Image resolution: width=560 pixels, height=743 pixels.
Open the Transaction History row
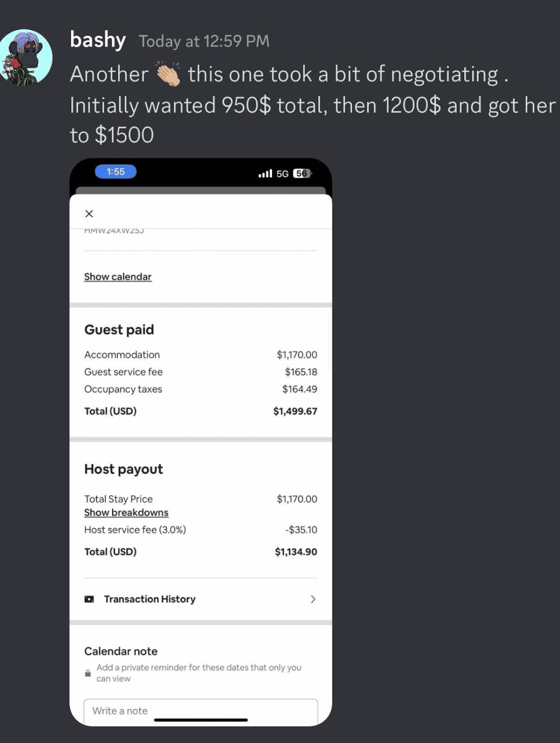[x=201, y=599]
